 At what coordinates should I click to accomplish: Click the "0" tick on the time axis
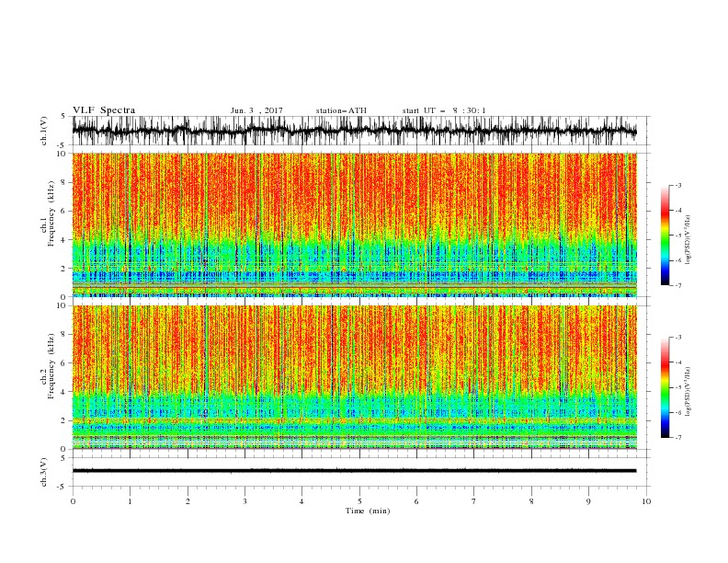[73, 501]
